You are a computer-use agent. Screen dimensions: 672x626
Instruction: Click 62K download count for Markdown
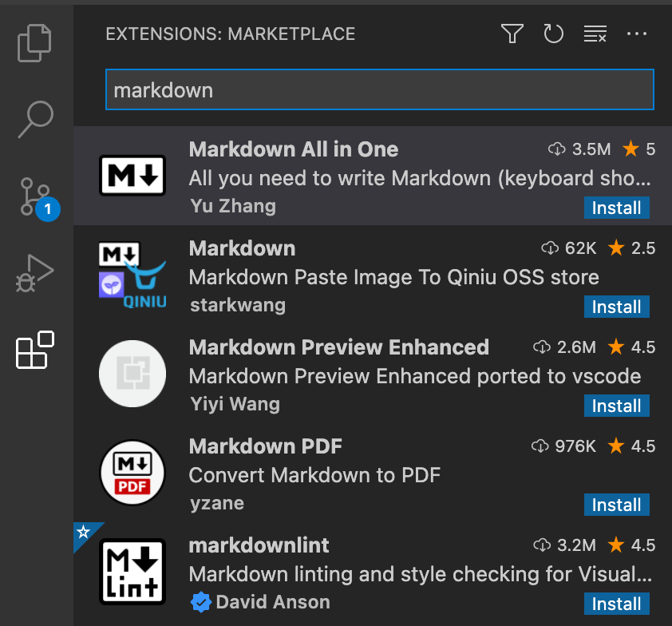pyautogui.click(x=569, y=248)
